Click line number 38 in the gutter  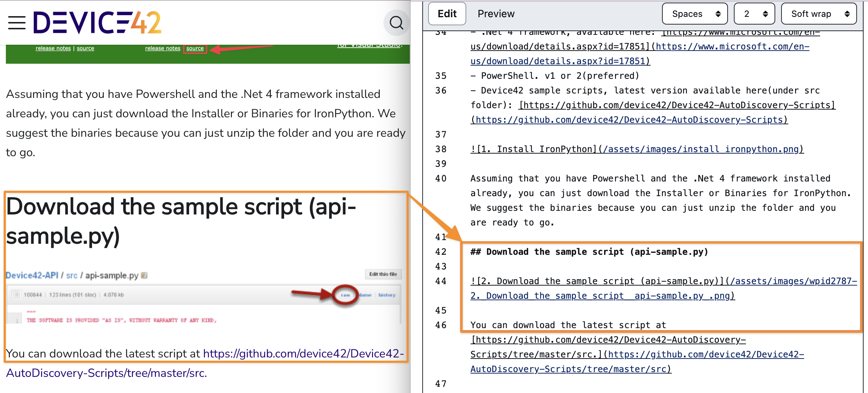[x=441, y=149]
